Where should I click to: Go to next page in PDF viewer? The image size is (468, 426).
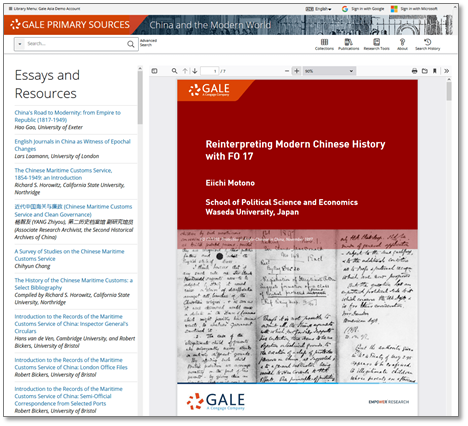[195, 71]
